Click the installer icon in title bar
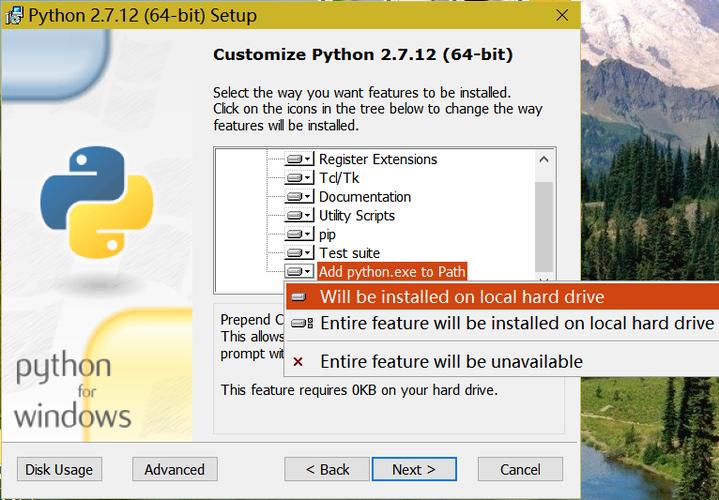 [14, 15]
